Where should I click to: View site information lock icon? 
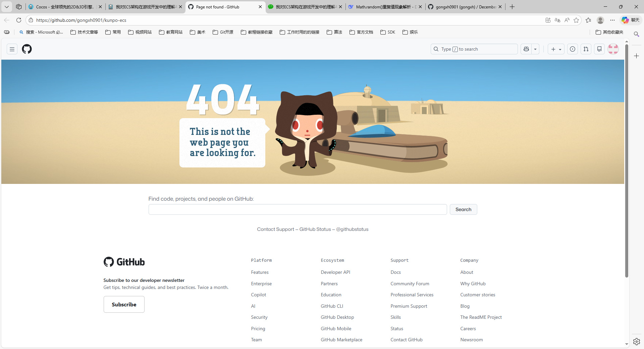31,20
